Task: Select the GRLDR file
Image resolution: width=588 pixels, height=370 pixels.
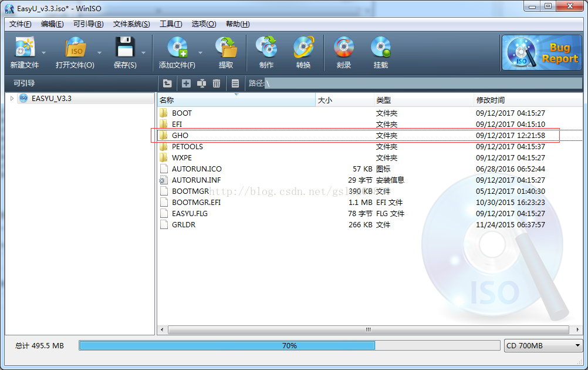Action: (x=369, y=225)
